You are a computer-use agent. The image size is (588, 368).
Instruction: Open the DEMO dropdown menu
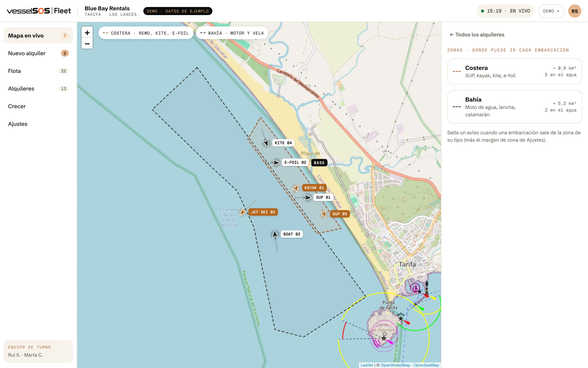pos(551,11)
